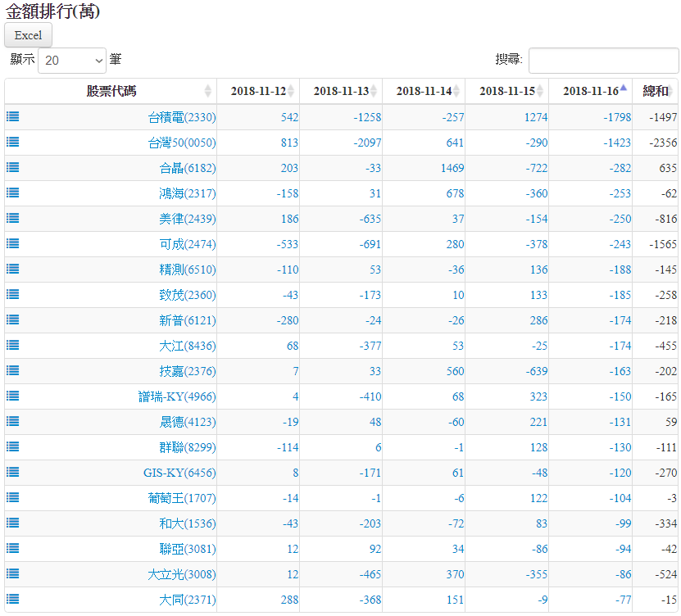Click the 搜尋 search input field
This screenshot has height=616, width=681.
pos(603,61)
